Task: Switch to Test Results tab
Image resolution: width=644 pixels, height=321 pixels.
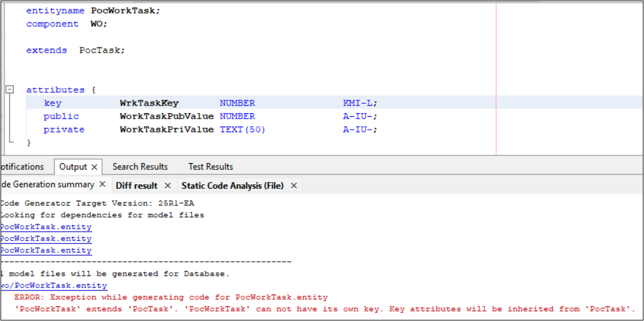Action: pos(211,167)
